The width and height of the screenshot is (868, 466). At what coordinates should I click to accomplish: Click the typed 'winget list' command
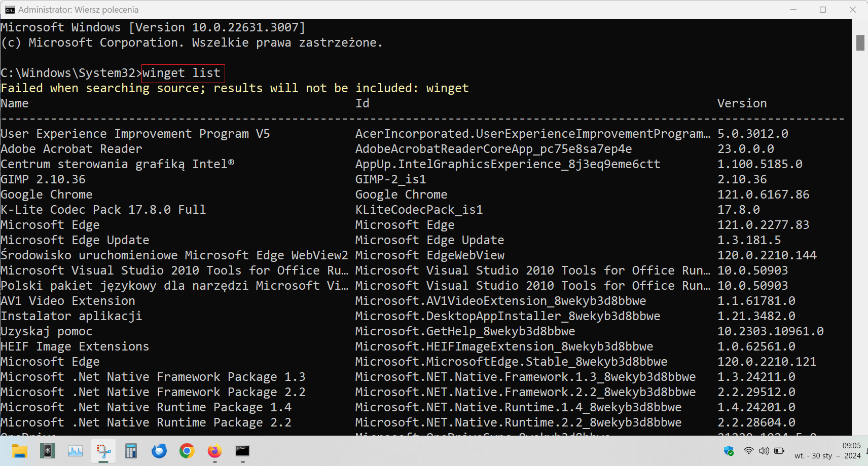tap(182, 73)
